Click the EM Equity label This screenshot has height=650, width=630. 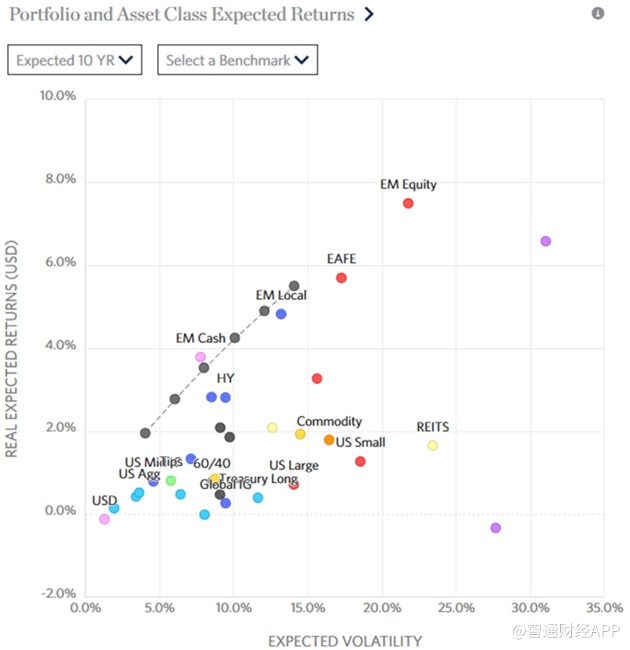point(408,185)
